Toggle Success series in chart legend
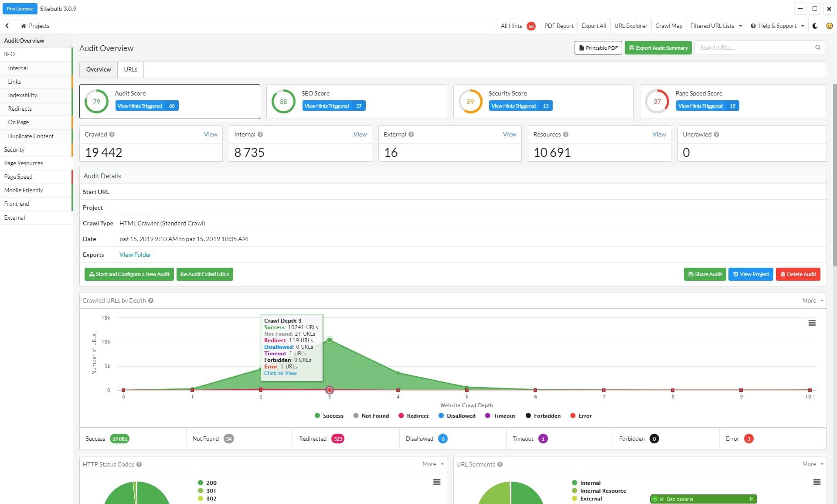The image size is (837, 504). point(329,416)
